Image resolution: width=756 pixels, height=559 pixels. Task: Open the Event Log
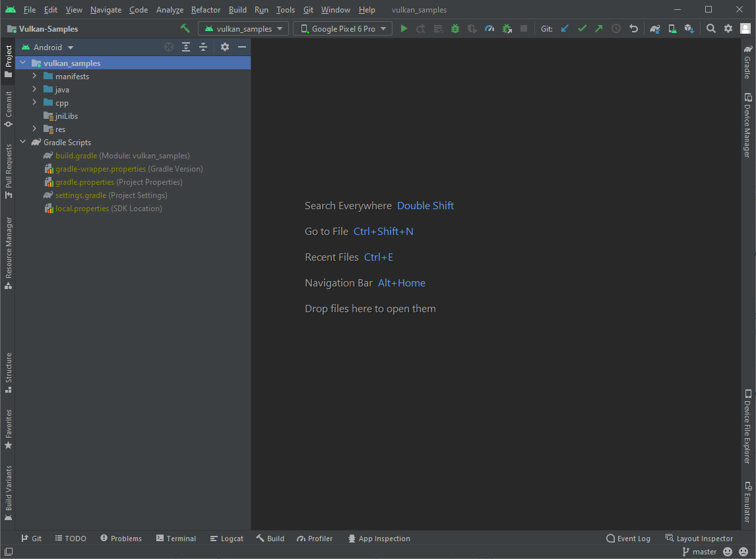[628, 538]
